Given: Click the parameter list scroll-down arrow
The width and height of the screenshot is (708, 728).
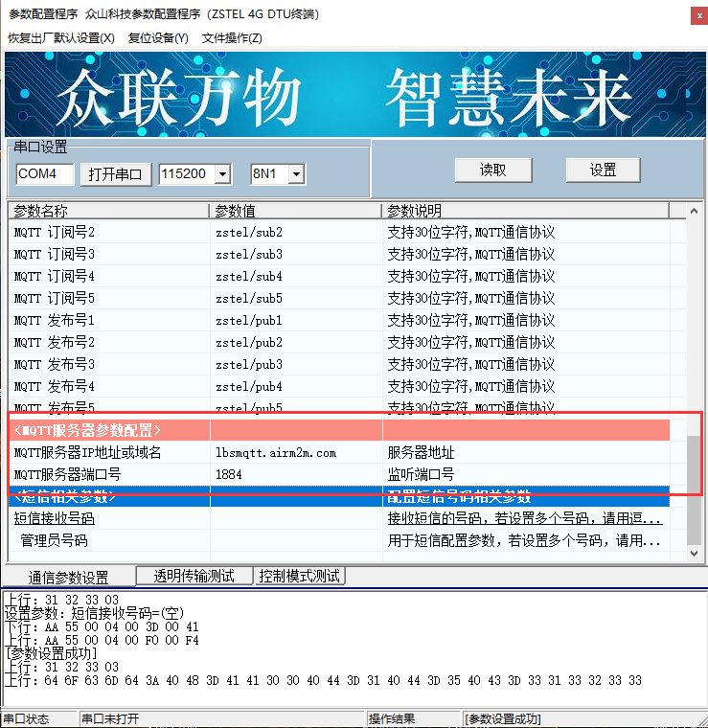Looking at the screenshot, I should point(694,554).
